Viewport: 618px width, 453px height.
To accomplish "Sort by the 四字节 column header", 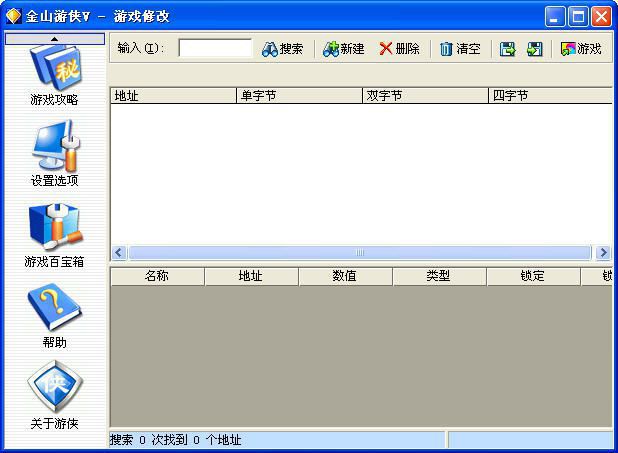I will click(551, 96).
